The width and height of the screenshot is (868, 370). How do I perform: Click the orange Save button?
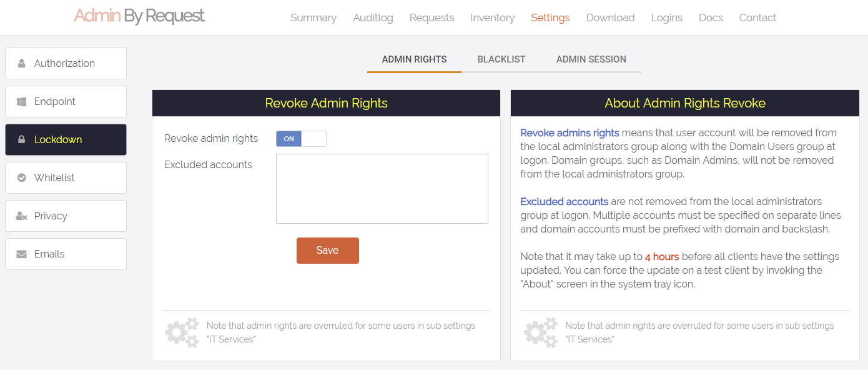(328, 251)
